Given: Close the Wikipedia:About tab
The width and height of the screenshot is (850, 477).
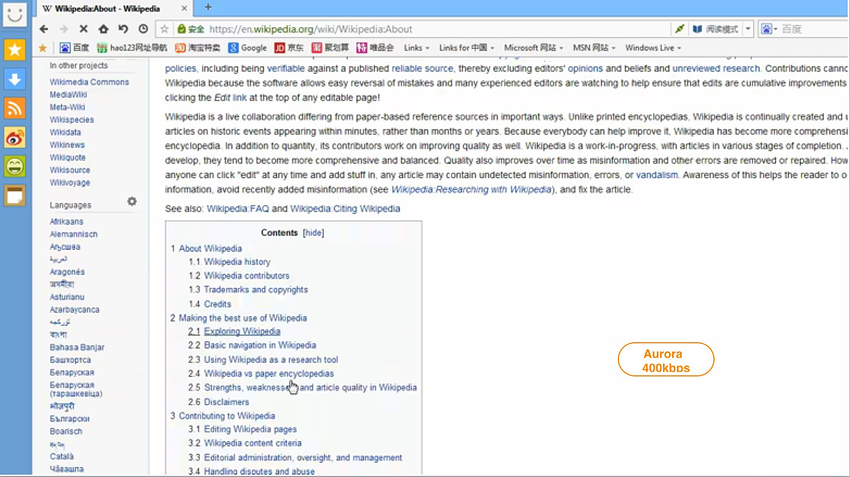Looking at the screenshot, I should point(184,8).
